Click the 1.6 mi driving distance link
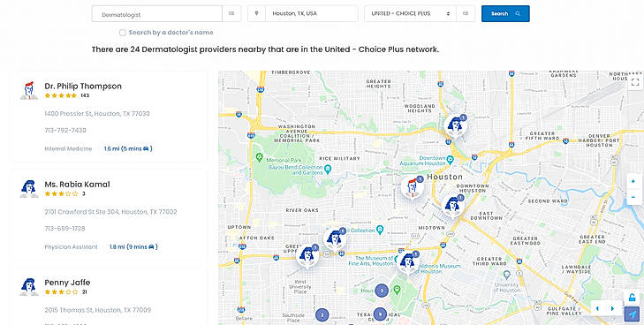Viewport: 644px width, 325px height. click(x=128, y=148)
